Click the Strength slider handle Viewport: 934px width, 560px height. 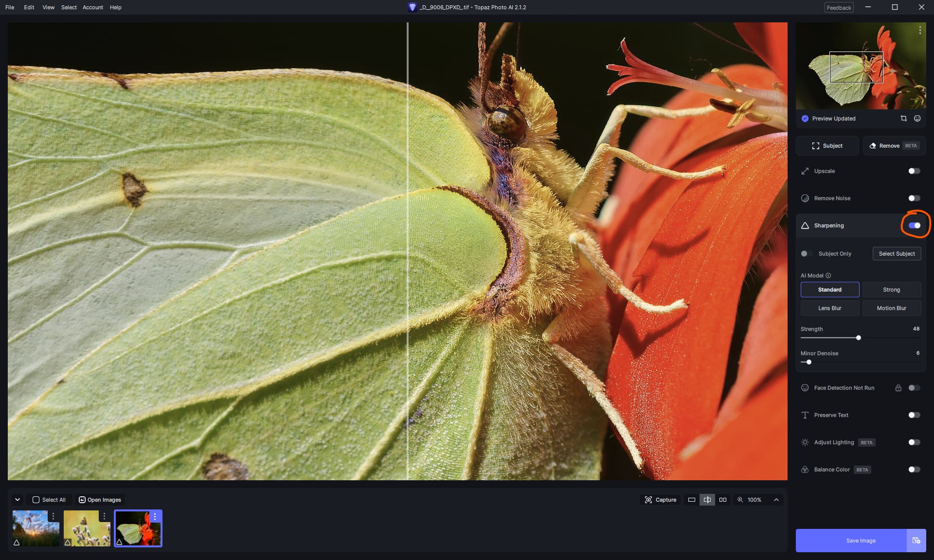pos(858,338)
